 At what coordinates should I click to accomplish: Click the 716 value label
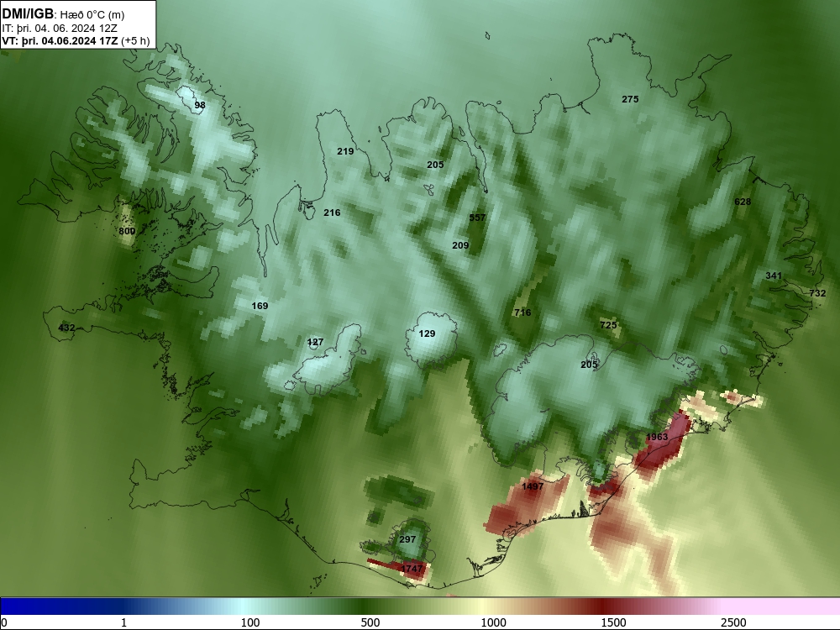pos(522,312)
